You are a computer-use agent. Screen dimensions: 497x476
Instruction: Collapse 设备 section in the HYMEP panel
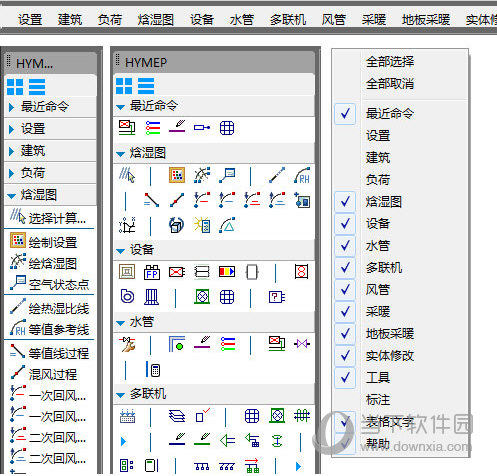click(x=214, y=250)
